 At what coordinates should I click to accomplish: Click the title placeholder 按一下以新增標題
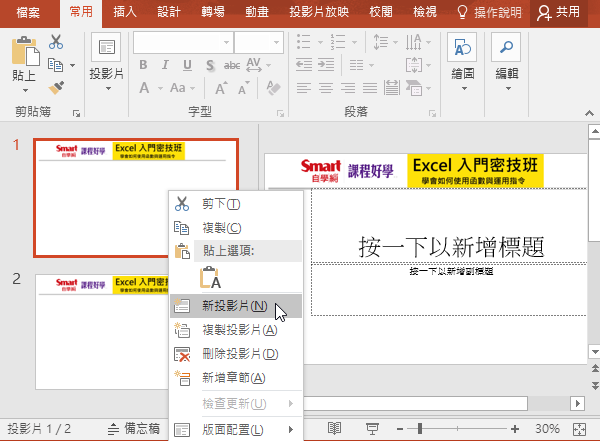pyautogui.click(x=451, y=247)
